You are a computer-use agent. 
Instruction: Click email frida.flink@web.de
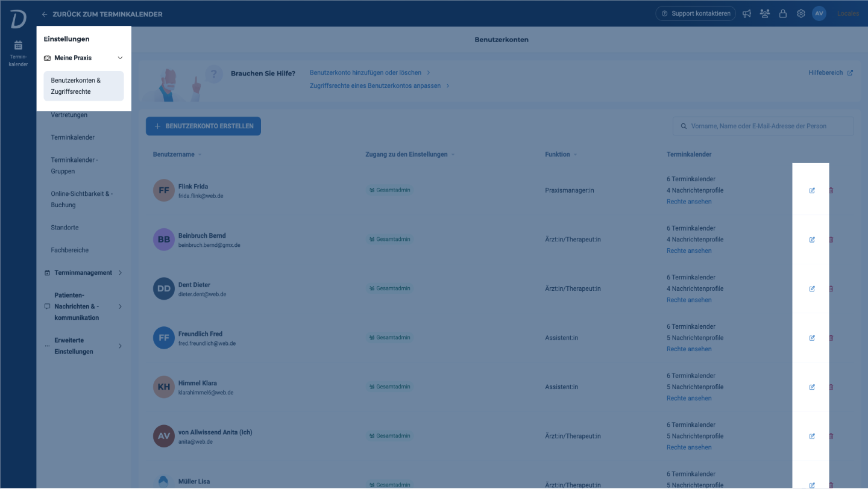(201, 196)
